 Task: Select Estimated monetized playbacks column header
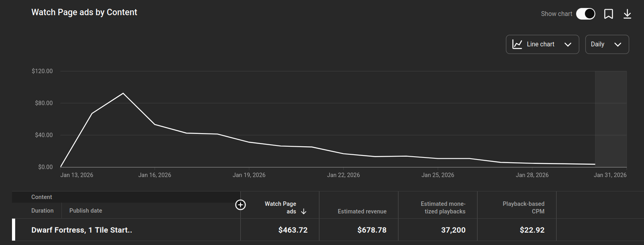pyautogui.click(x=443, y=207)
